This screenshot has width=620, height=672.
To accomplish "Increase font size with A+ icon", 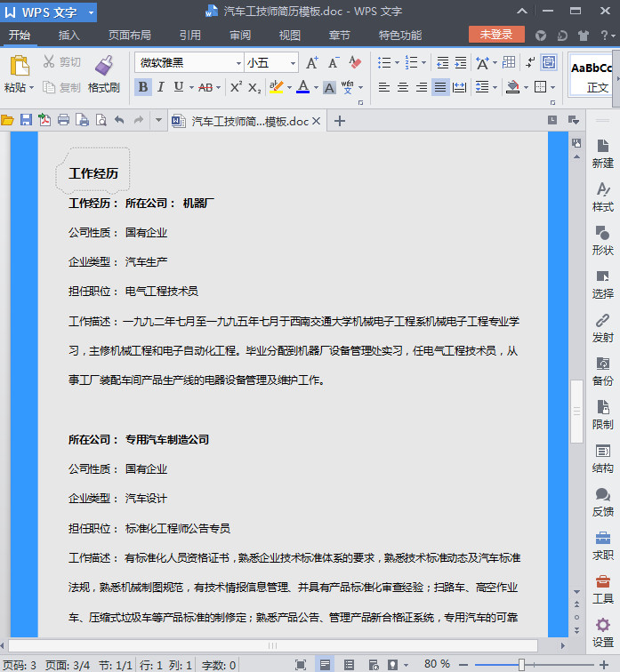I will coord(312,63).
